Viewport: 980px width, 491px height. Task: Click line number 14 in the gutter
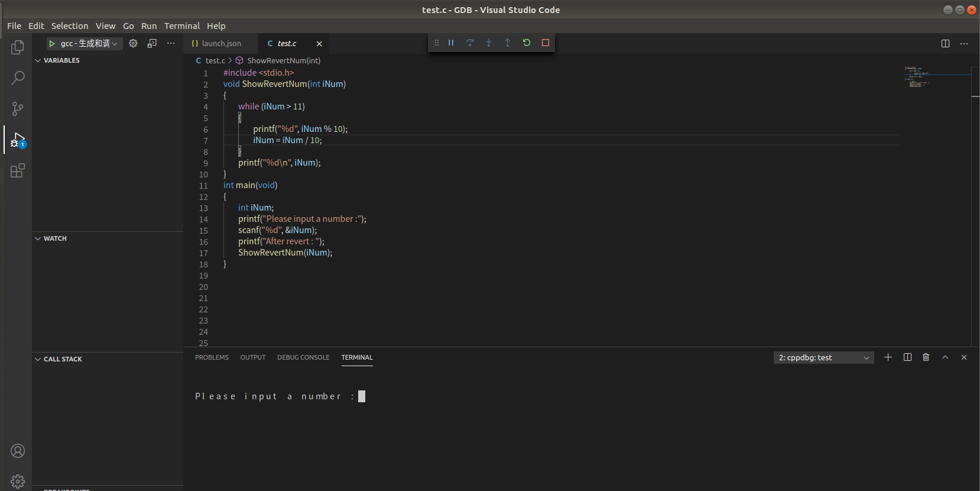203,219
